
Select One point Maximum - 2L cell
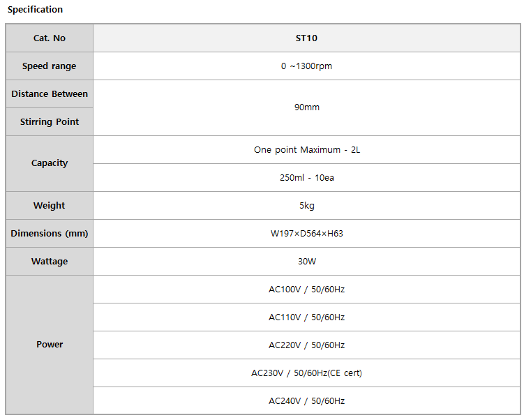(306, 150)
